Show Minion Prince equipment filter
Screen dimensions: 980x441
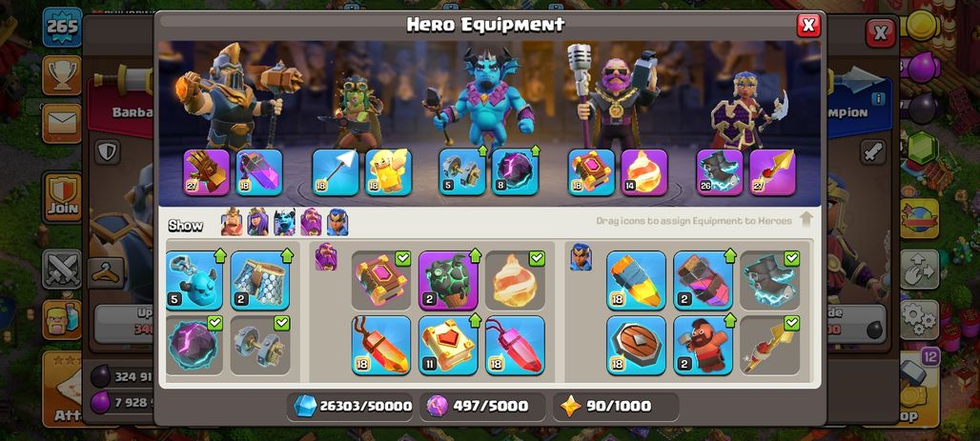pyautogui.click(x=284, y=222)
